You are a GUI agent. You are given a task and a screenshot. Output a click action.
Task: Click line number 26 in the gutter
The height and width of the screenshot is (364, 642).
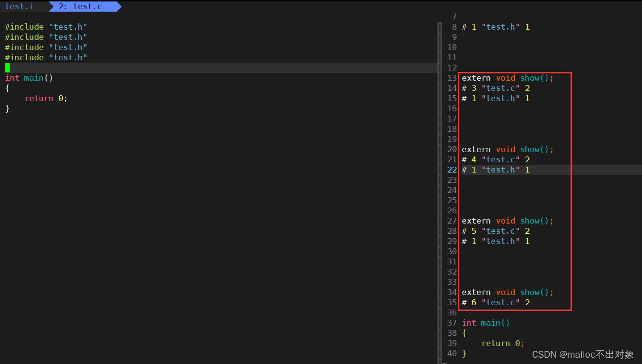coord(452,210)
